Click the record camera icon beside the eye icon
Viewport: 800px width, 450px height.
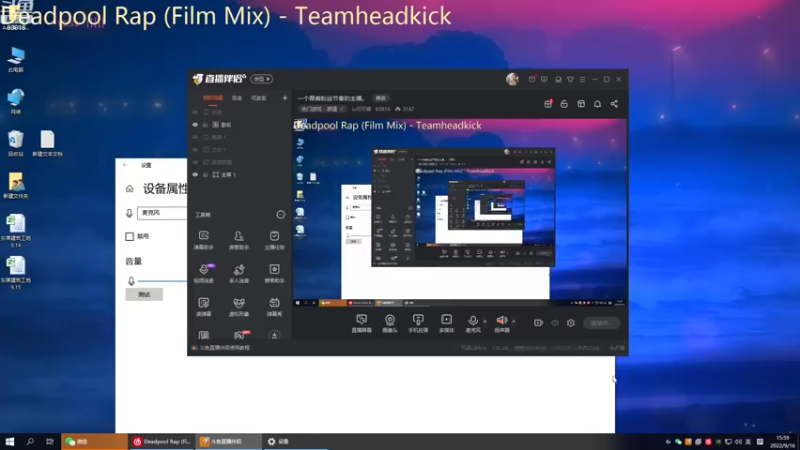(538, 322)
